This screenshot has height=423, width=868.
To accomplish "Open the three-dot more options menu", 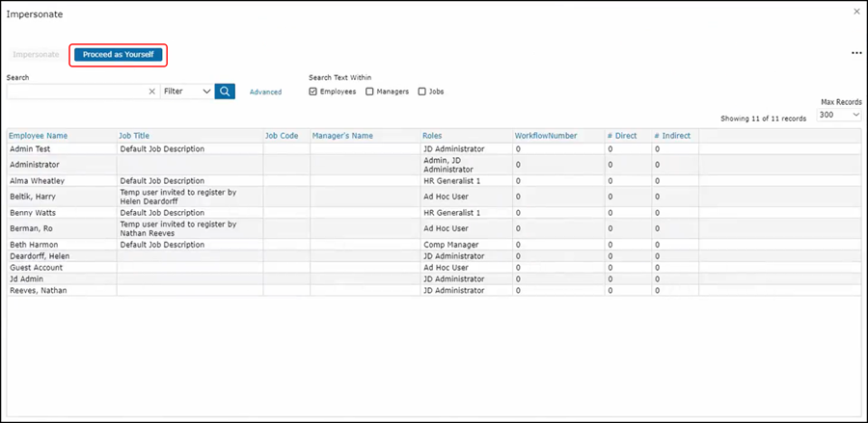I will pyautogui.click(x=855, y=54).
